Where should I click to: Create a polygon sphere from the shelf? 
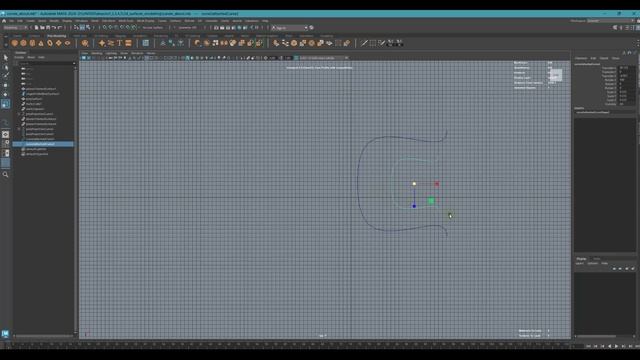click(15, 43)
